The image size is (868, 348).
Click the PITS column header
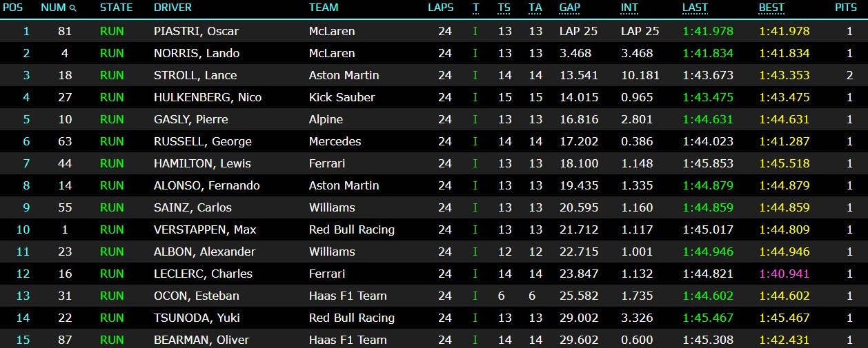845,8
